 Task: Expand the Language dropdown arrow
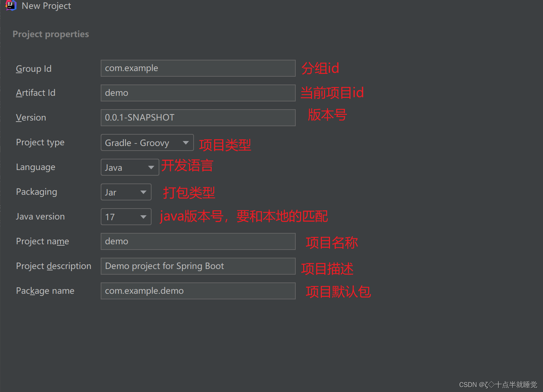151,168
